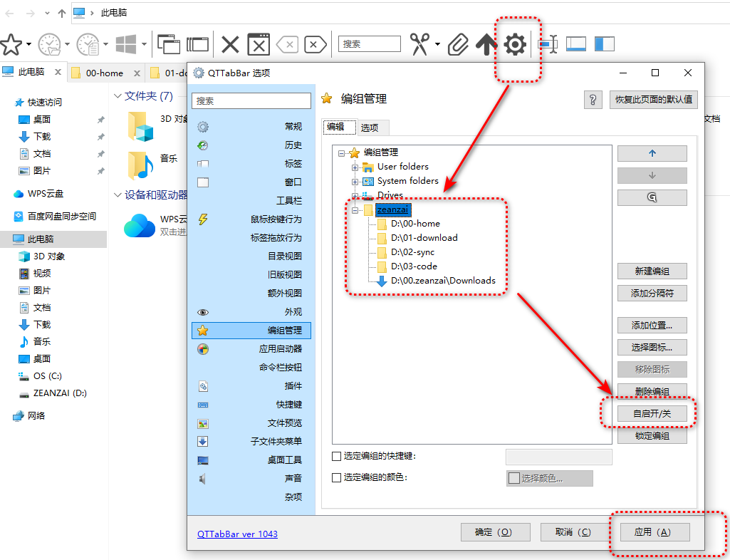Expand the System folders tree node
The height and width of the screenshot is (560, 730).
tap(355, 181)
